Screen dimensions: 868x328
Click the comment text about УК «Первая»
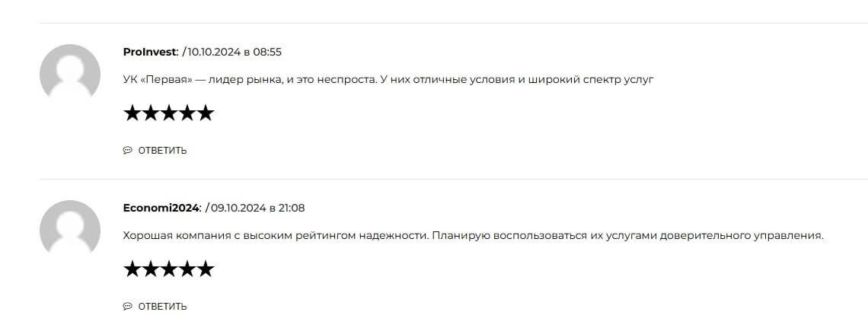tap(388, 80)
